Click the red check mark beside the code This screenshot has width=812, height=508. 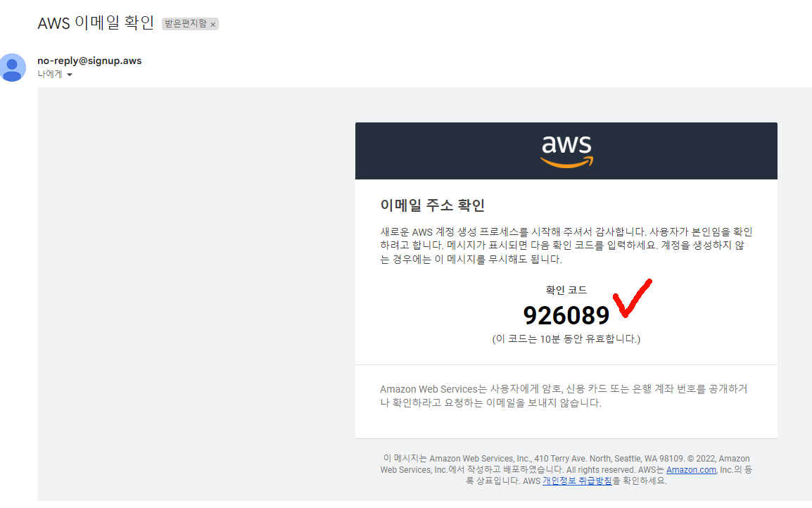(632, 298)
